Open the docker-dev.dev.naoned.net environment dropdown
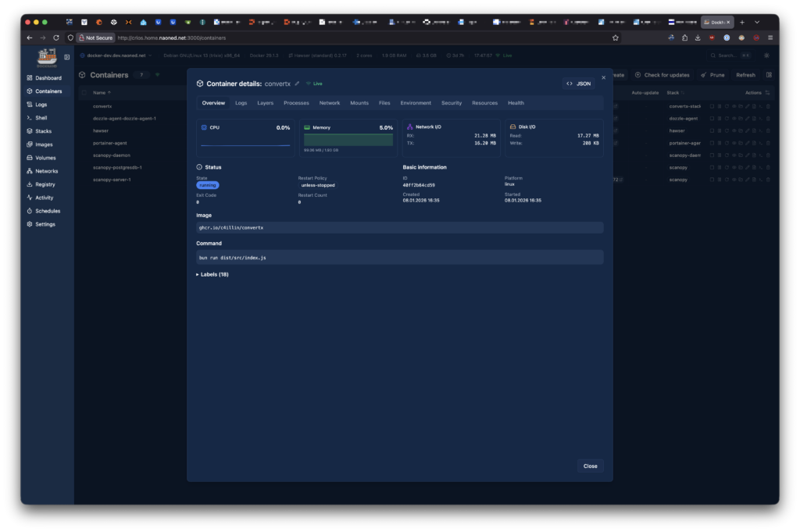Screen dimensions: 800x532 pyautogui.click(x=116, y=55)
